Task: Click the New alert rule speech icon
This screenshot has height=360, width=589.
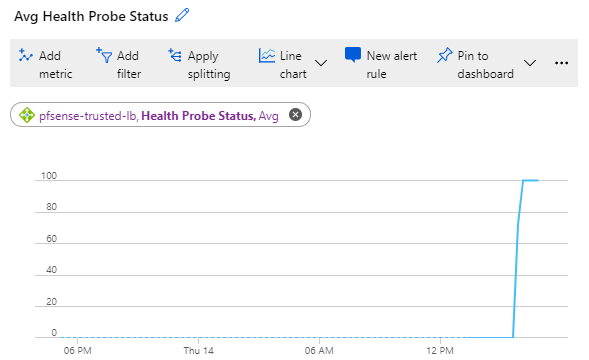Action: [353, 55]
